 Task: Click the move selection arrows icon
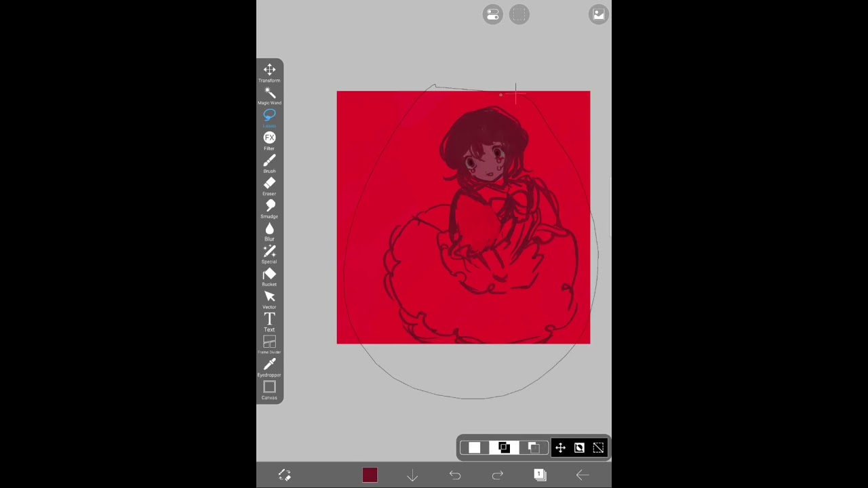(x=560, y=447)
